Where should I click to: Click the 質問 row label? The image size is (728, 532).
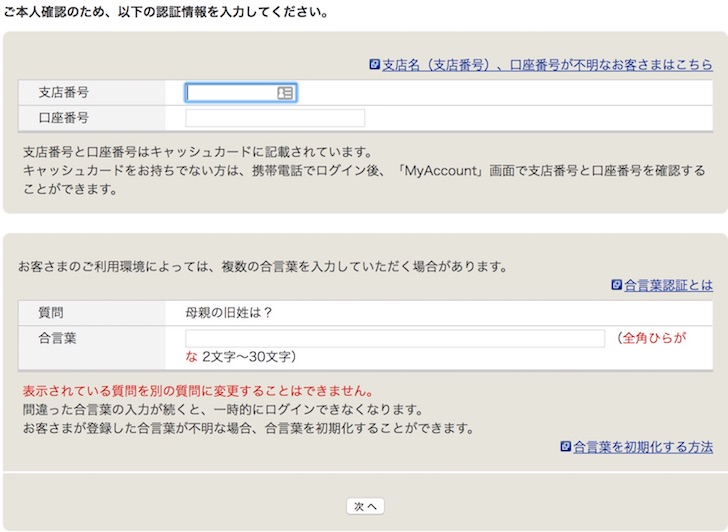(x=51, y=313)
